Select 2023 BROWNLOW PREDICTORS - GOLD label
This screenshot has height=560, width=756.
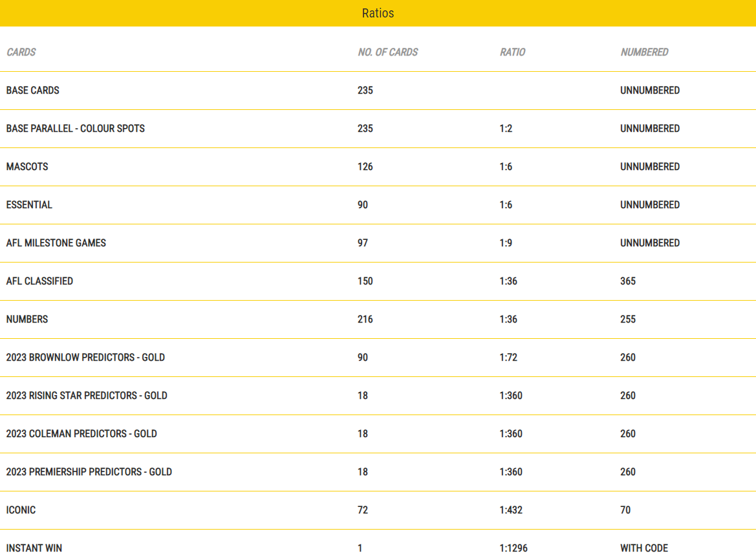85,357
